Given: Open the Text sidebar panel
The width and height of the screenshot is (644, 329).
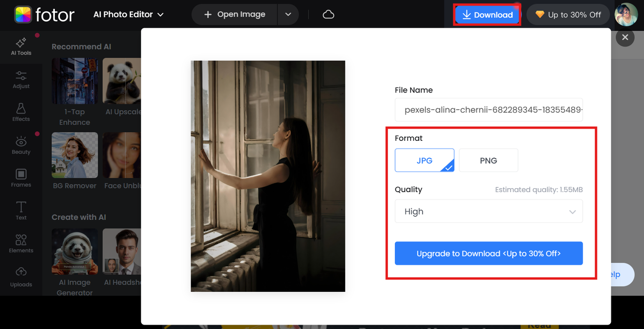Looking at the screenshot, I should point(21,211).
